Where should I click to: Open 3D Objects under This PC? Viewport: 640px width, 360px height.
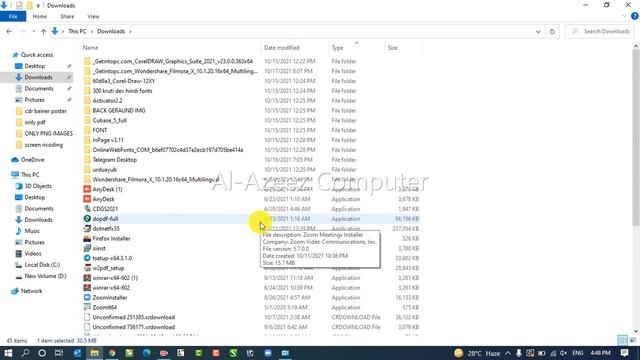point(38,186)
